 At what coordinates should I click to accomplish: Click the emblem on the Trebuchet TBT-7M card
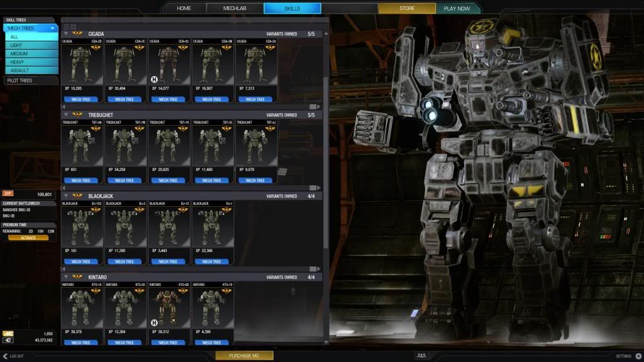[x=140, y=128]
